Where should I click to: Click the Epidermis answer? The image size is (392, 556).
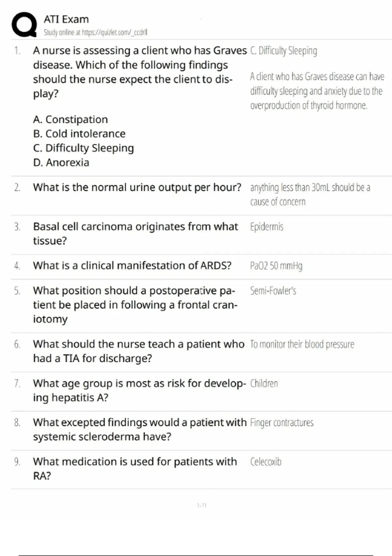pyautogui.click(x=267, y=227)
